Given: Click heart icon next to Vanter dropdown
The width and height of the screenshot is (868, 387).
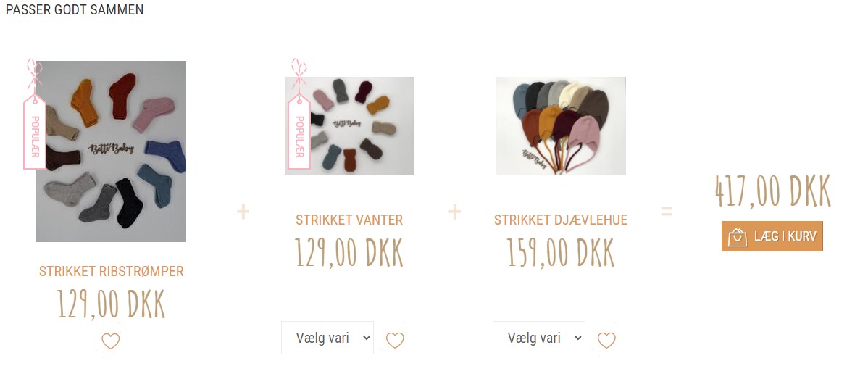Looking at the screenshot, I should pos(395,340).
